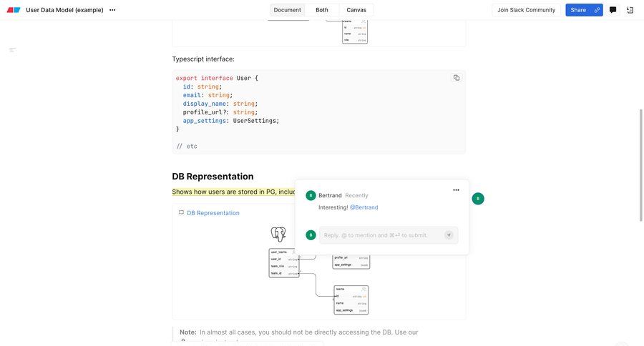Select the teams table in lower diagram
The image size is (644, 346).
[x=351, y=300]
